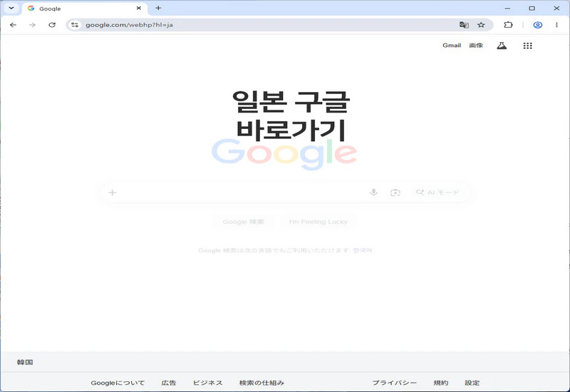The width and height of the screenshot is (570, 392).
Task: Click the Google 検索 button
Action: coord(244,222)
